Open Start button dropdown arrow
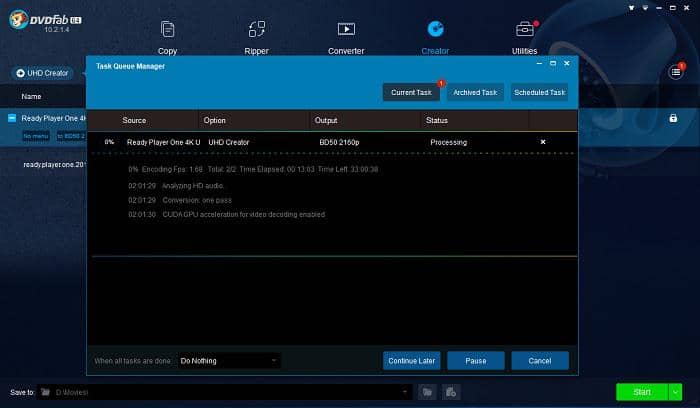Image resolution: width=700 pixels, height=408 pixels. [675, 392]
